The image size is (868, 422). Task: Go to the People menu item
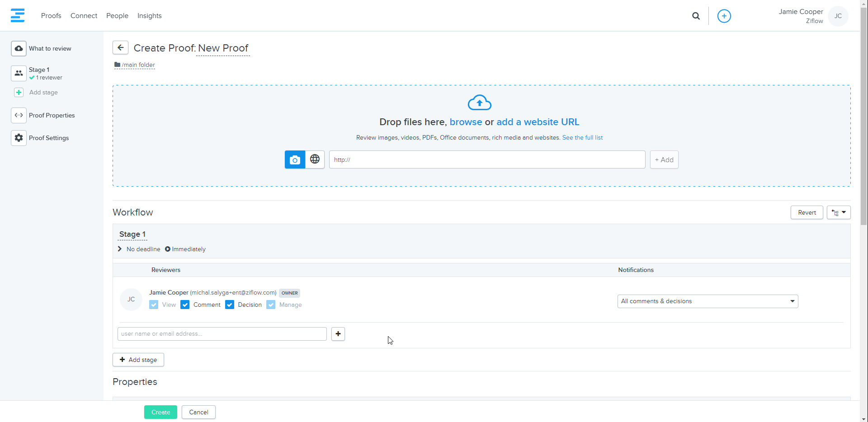[x=117, y=16]
